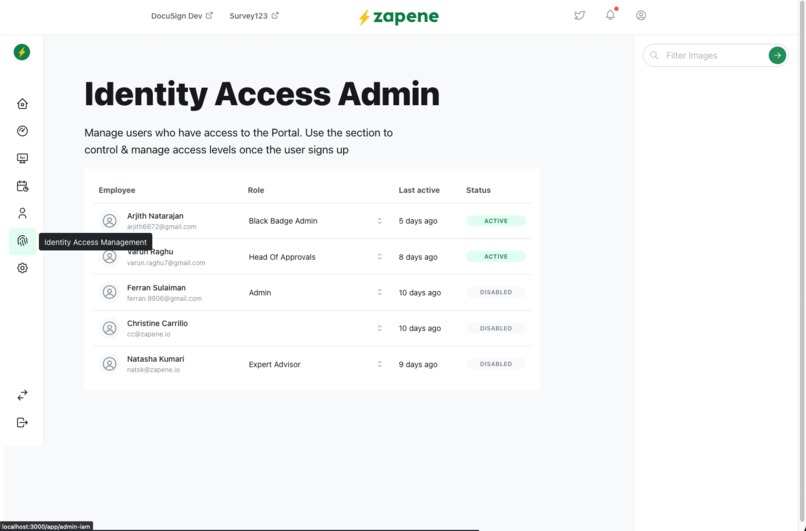This screenshot has height=531, width=806.
Task: Click the logout icon in sidebar
Action: (x=22, y=423)
